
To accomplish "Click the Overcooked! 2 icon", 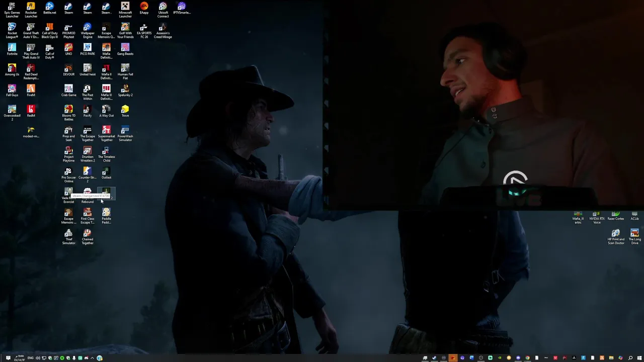I will [x=12, y=113].
